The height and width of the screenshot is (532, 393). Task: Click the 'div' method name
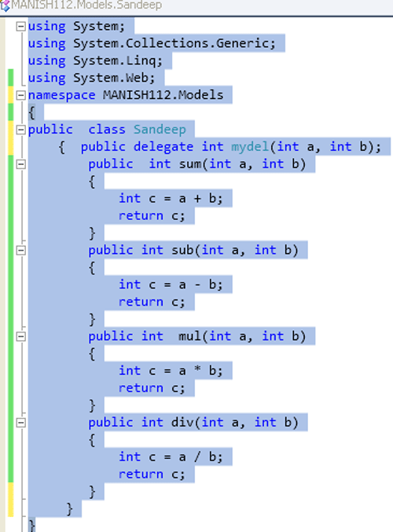click(182, 423)
